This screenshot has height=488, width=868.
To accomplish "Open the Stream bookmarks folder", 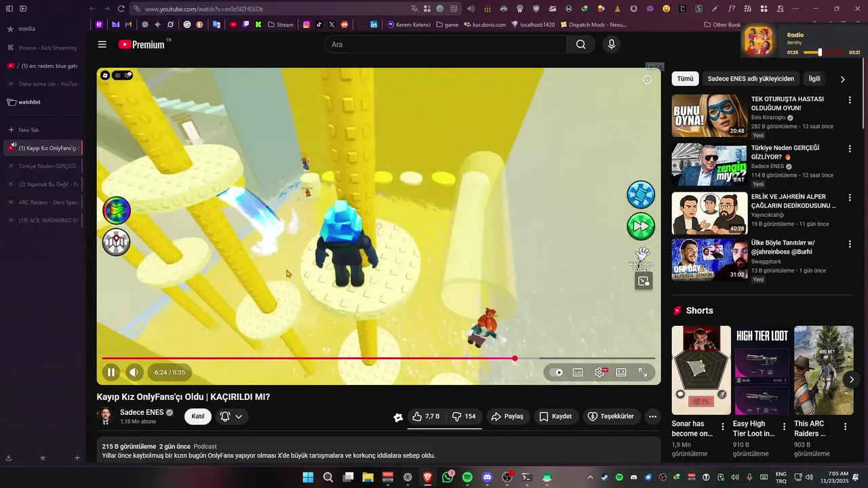I will pos(280,24).
